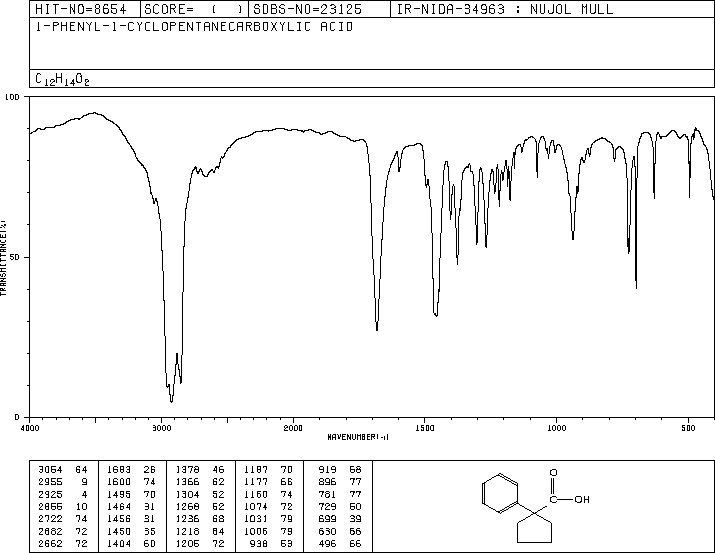The width and height of the screenshot is (715, 553).
Task: Click the 2000 wavenumber axis tick label
Action: 293,428
